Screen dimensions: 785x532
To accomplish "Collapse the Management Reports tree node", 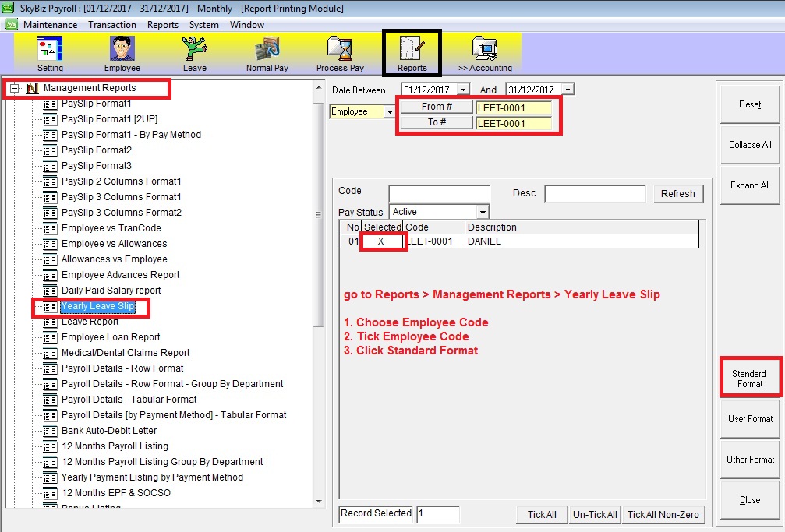I will [14, 89].
